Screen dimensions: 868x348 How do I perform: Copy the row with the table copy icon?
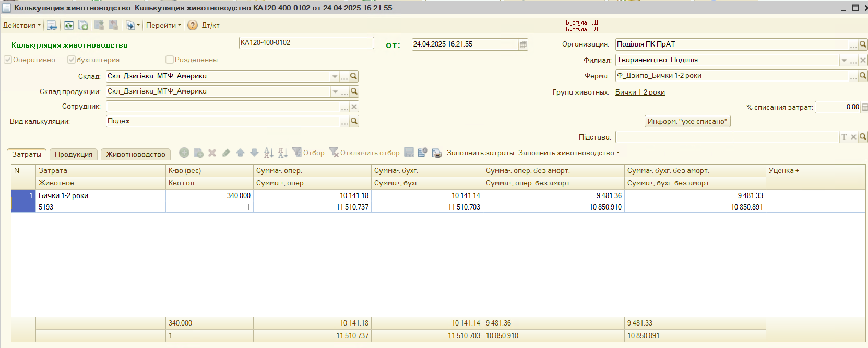(198, 153)
